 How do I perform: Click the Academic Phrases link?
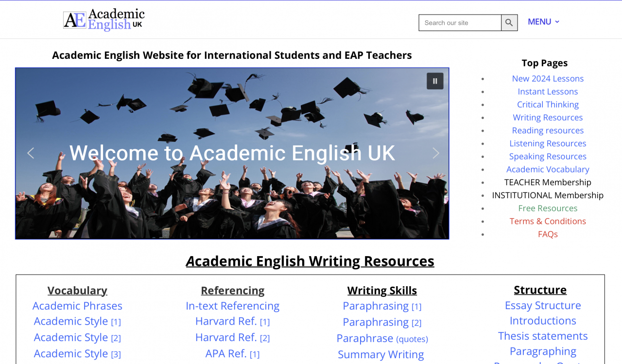pos(77,305)
